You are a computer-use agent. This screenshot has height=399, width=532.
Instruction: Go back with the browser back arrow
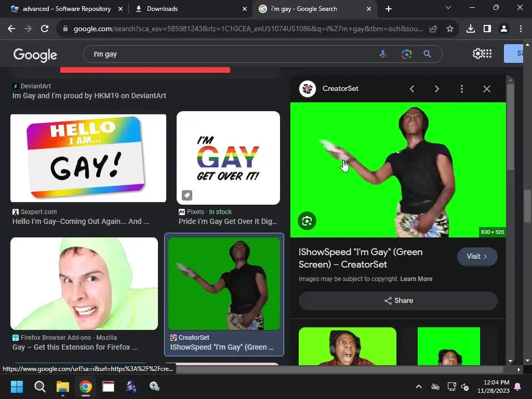tap(11, 29)
